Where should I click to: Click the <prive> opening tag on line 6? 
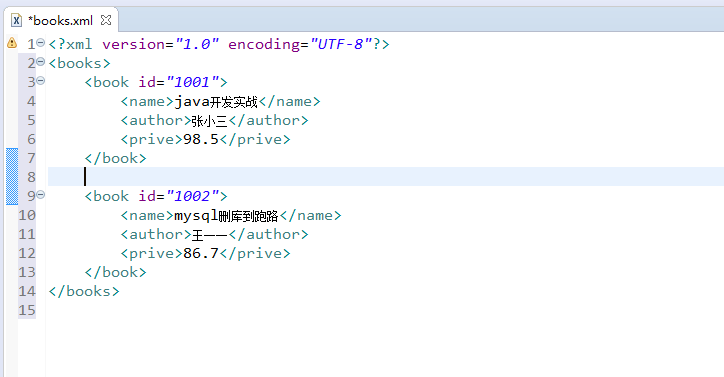[152, 140]
